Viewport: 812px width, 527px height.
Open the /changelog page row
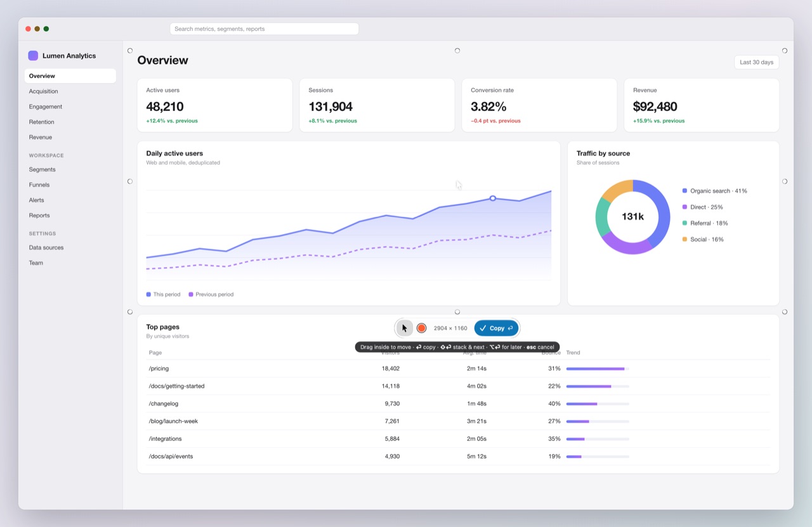pos(458,403)
